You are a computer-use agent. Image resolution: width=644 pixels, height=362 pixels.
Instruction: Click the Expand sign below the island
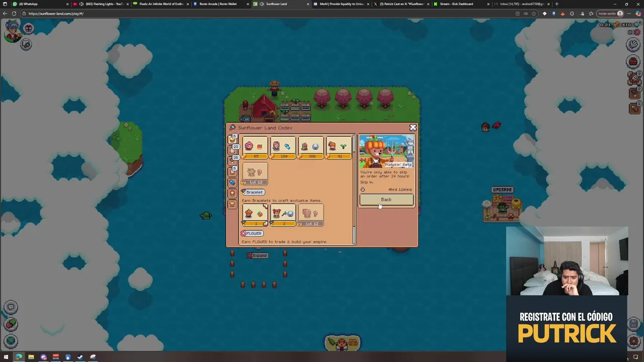pyautogui.click(x=257, y=255)
